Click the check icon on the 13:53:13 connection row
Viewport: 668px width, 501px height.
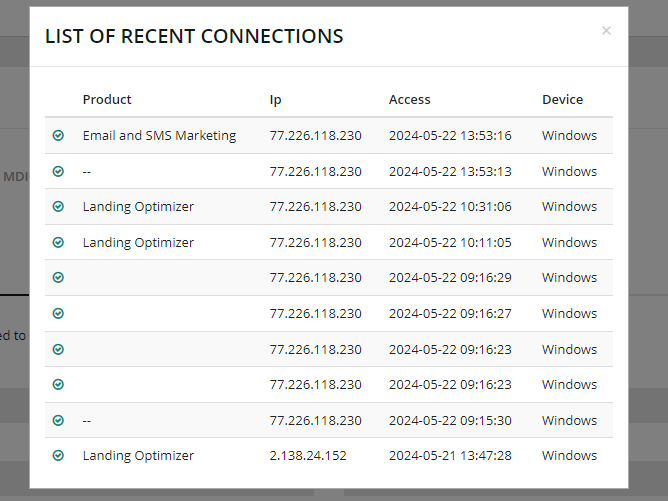point(58,172)
